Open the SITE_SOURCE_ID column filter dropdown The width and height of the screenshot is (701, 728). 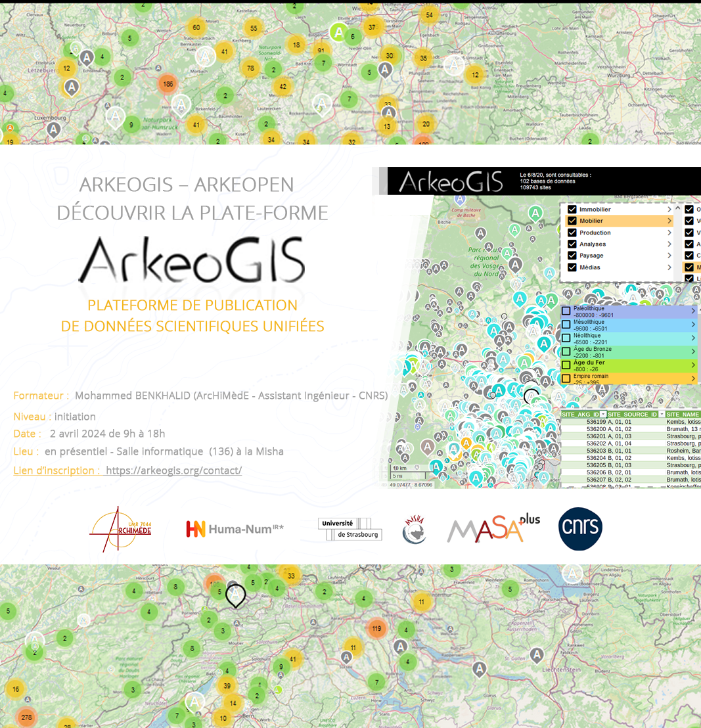point(662,414)
